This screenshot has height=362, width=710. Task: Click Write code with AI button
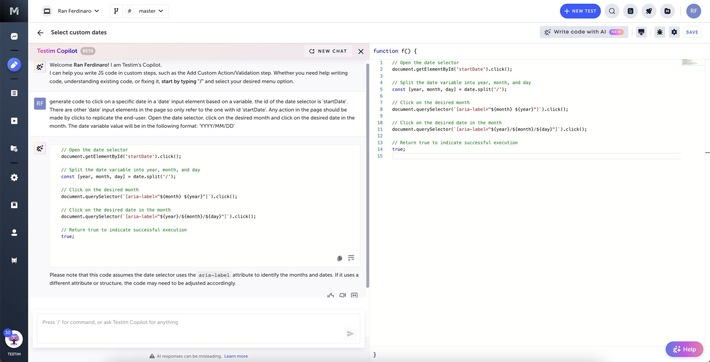point(584,32)
